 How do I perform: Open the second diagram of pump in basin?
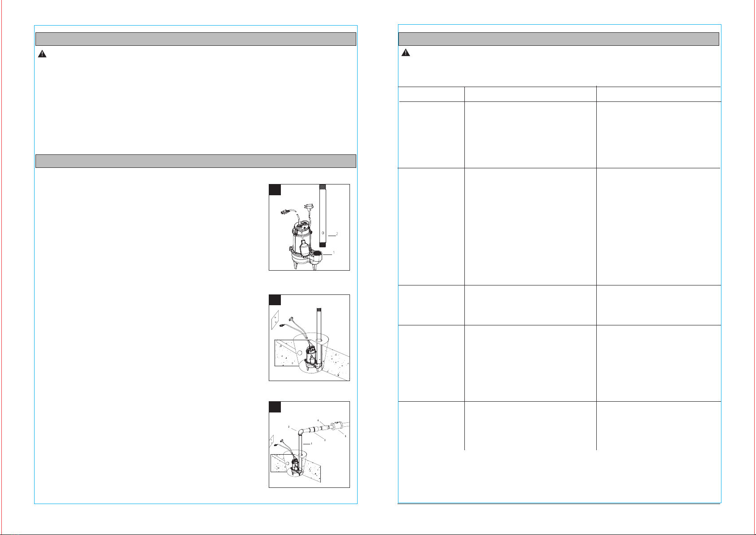coord(309,338)
